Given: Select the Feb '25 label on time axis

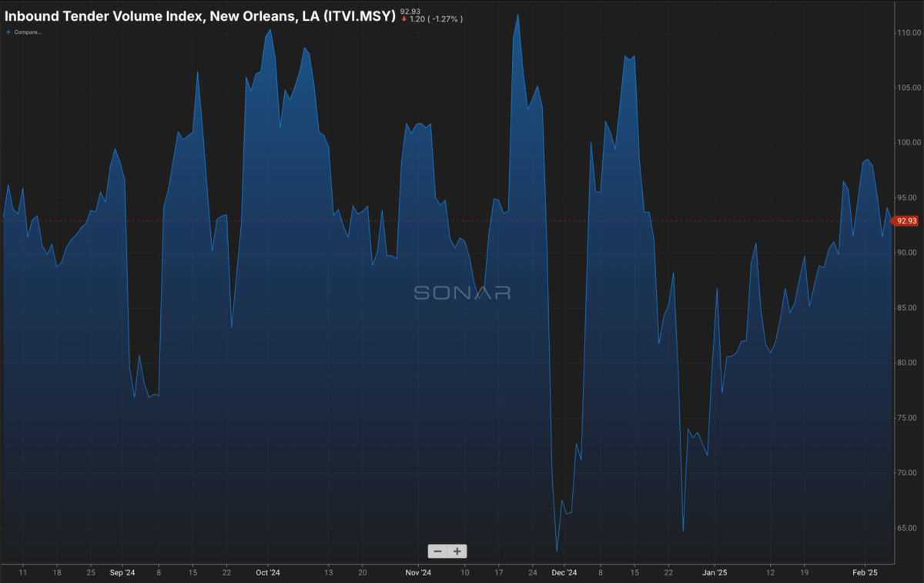Looking at the screenshot, I should 865,573.
